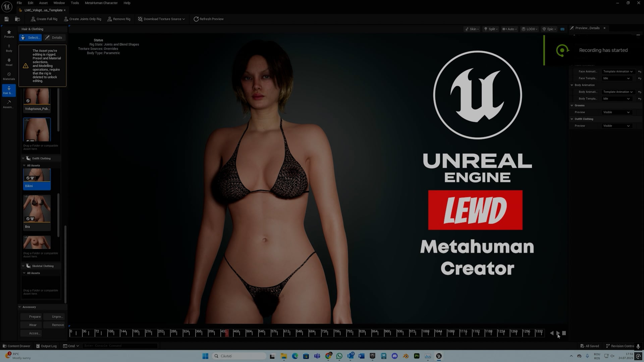644x362 pixels.
Task: Open the Split lighting dropdown
Action: [491, 29]
